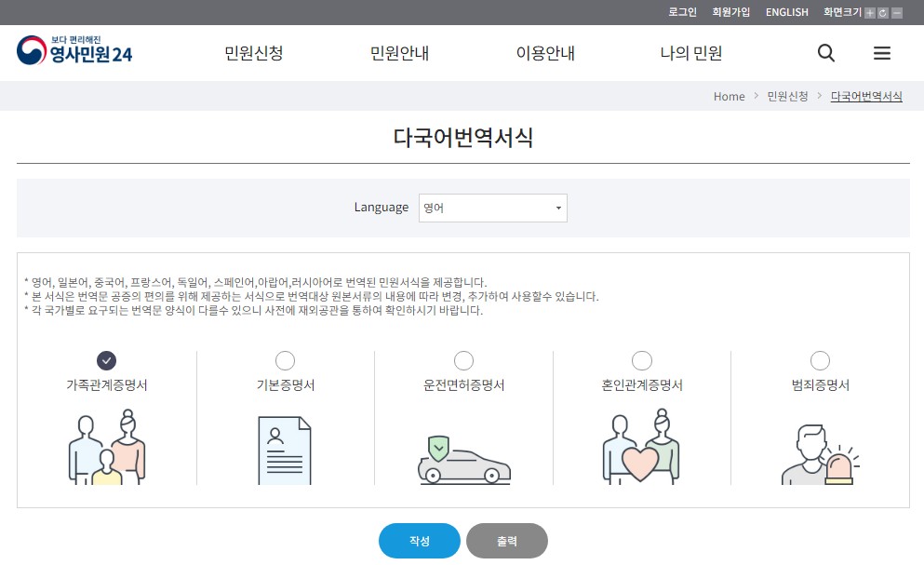This screenshot has width=924, height=565.
Task: Select the 범죄증명서 radio button
Action: coord(821,360)
